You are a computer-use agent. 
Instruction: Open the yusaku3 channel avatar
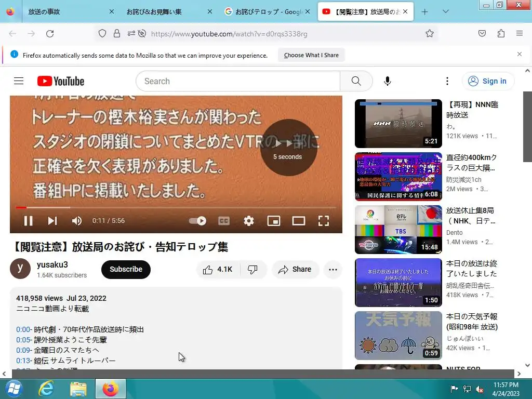coord(20,269)
